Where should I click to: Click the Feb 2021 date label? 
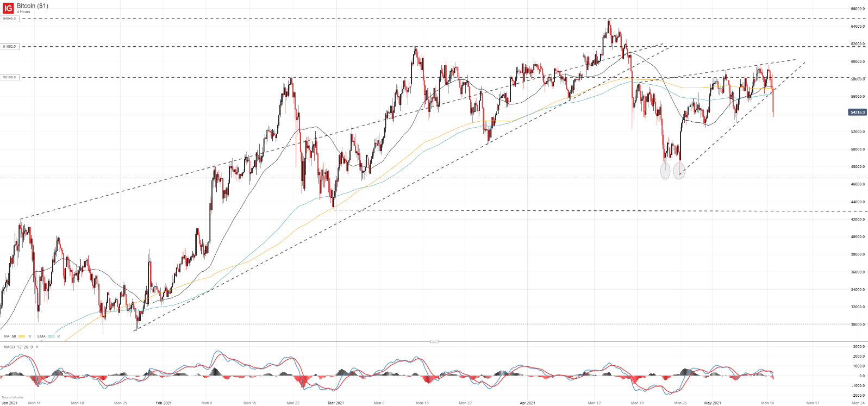[164, 403]
